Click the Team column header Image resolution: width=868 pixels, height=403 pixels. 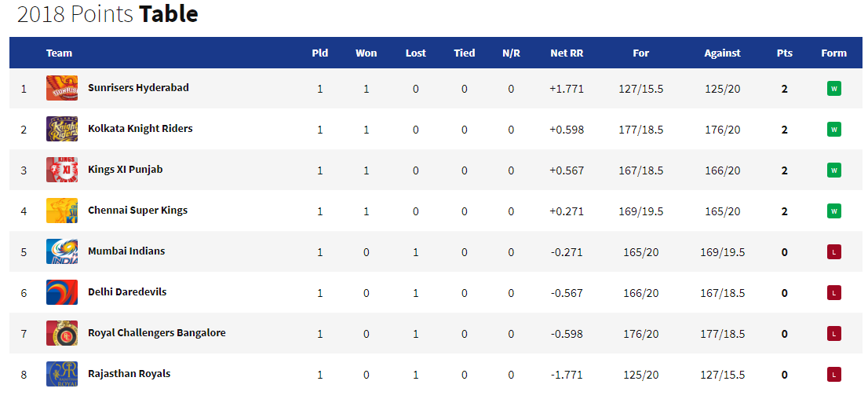[x=59, y=53]
